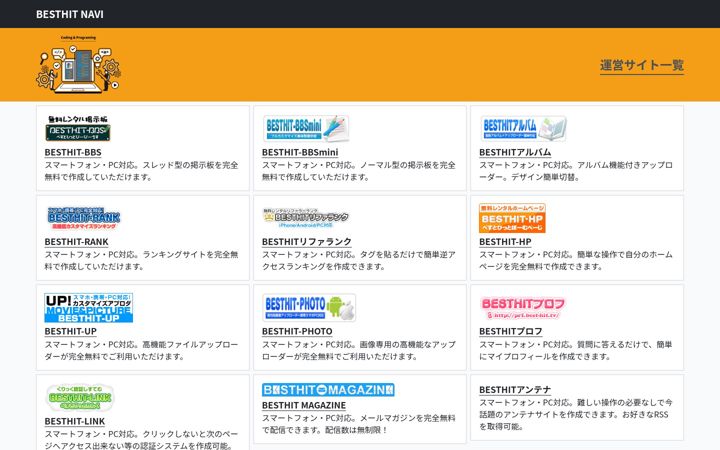Follow the 運営サイト一覧 heading link
The image size is (720, 450).
(642, 65)
